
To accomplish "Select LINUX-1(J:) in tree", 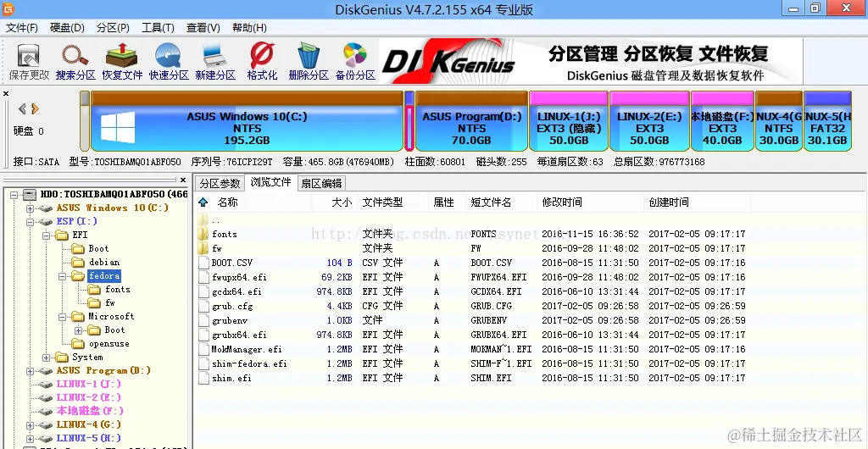I will click(88, 384).
